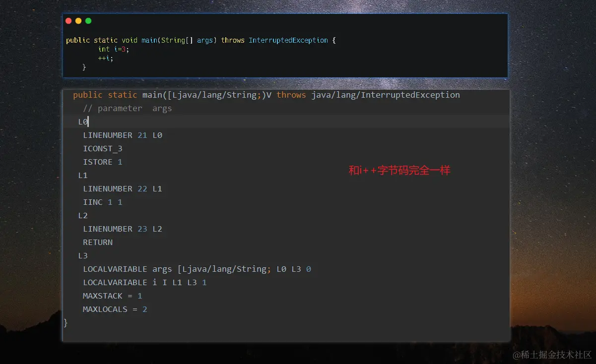Click the red note '和i++字节码完全一样'

pyautogui.click(x=399, y=171)
